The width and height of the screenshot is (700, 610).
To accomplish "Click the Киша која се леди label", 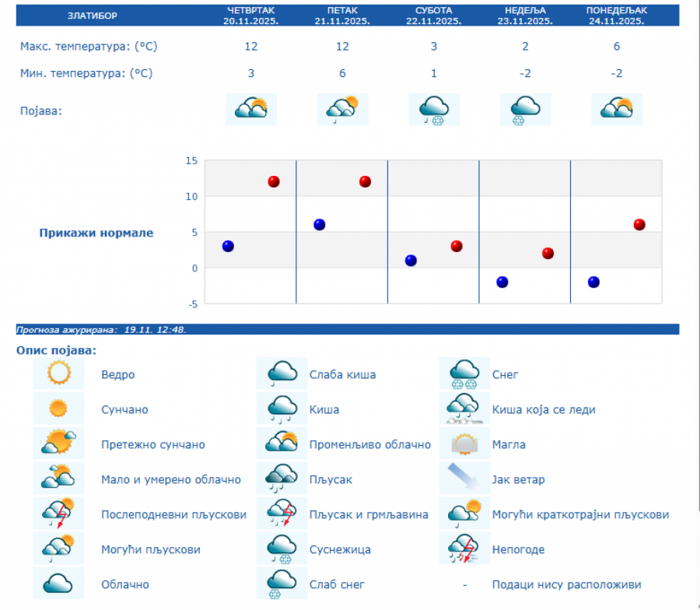I will [544, 409].
